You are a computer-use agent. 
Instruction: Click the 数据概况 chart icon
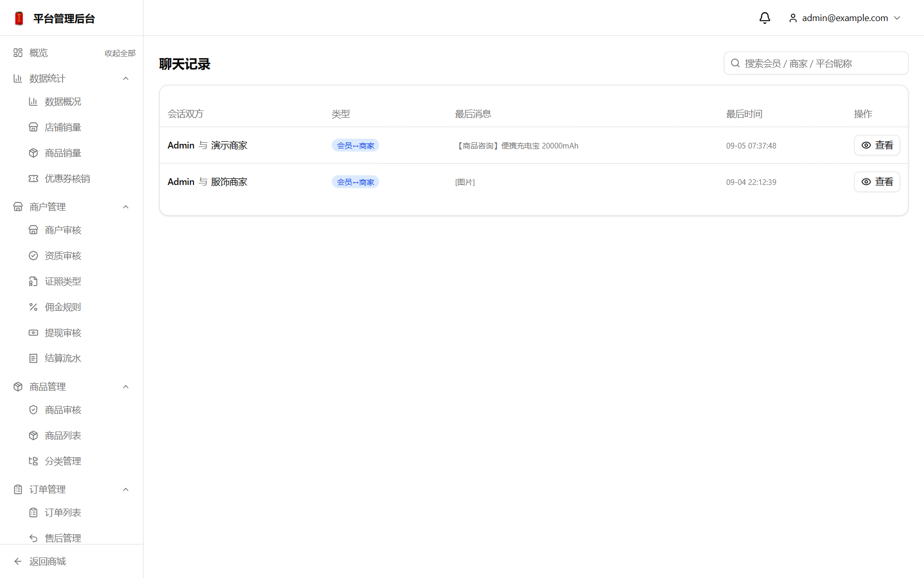coord(33,101)
